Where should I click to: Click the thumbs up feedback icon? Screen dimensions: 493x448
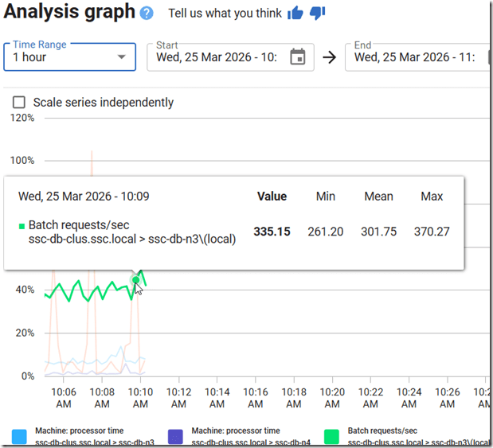click(x=295, y=14)
